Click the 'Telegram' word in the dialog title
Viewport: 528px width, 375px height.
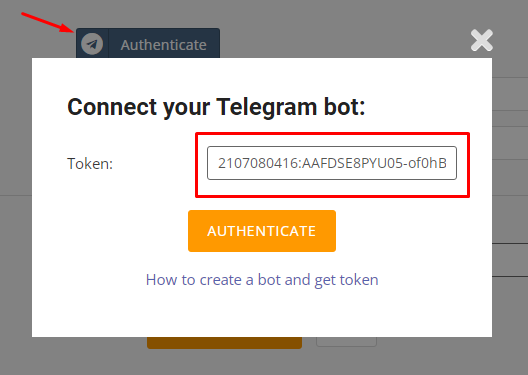267,108
